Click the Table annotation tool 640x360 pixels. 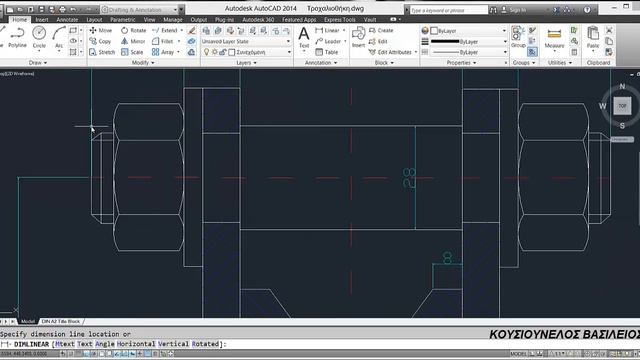click(327, 52)
